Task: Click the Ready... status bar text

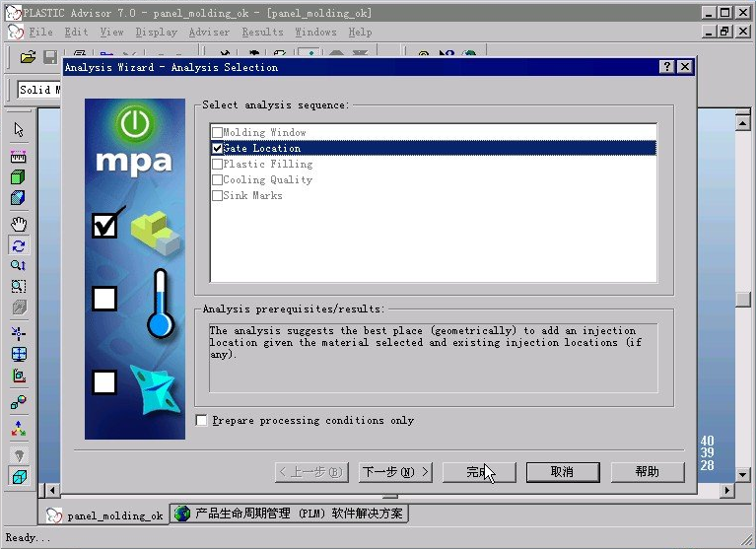Action: click(28, 537)
